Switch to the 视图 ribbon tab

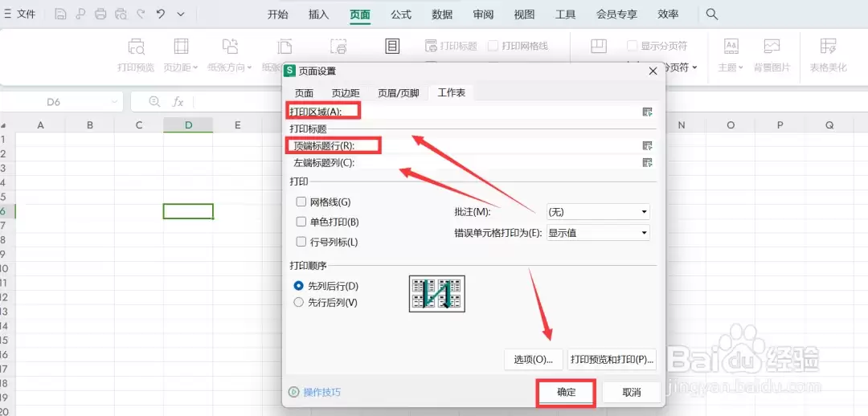(x=524, y=15)
